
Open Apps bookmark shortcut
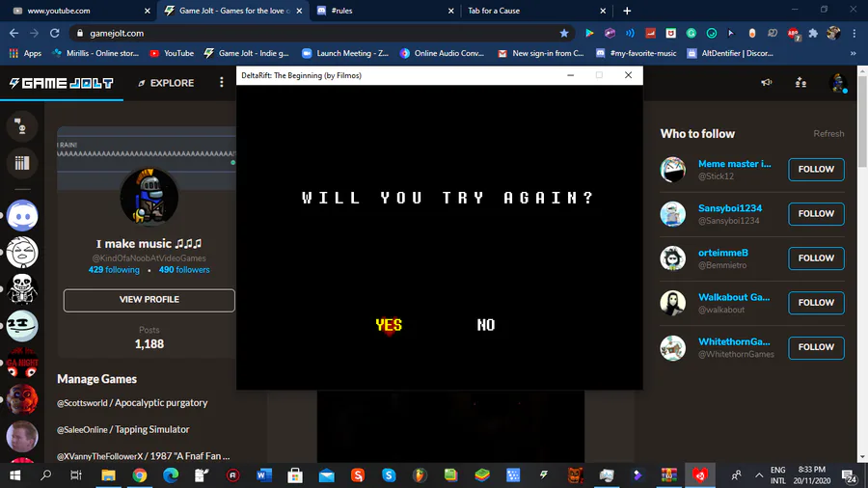tap(25, 53)
